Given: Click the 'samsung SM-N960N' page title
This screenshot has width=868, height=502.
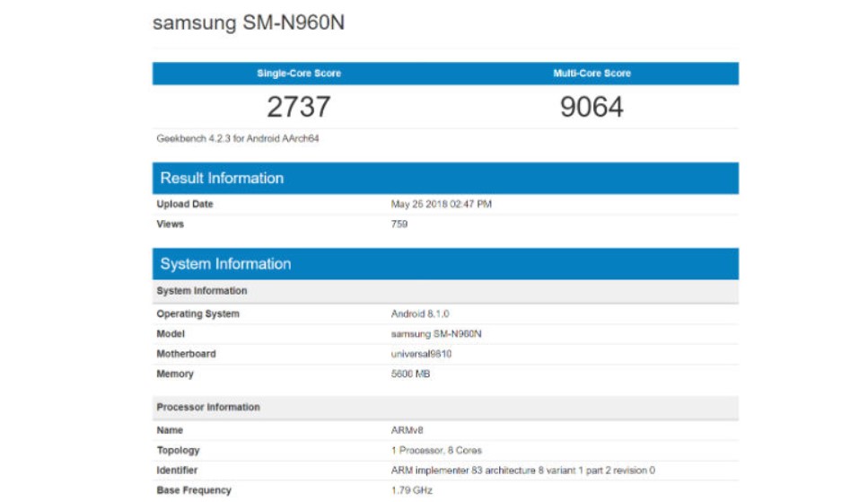Looking at the screenshot, I should (249, 22).
